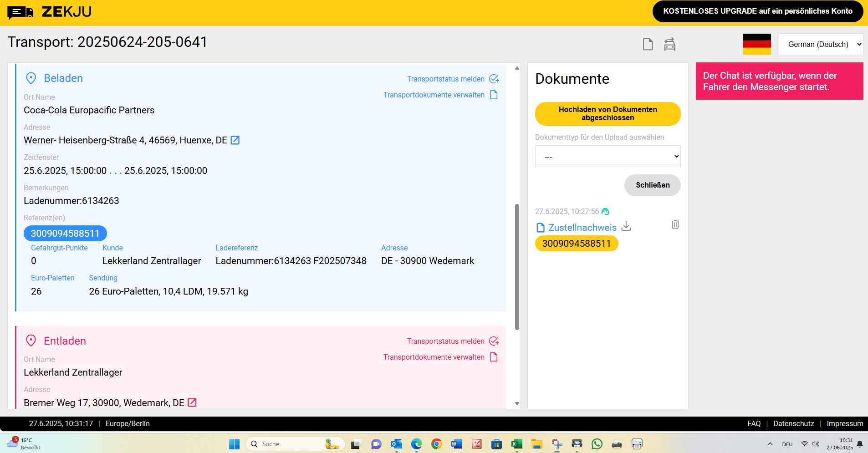
Task: Click the German flag icon
Action: (x=757, y=44)
